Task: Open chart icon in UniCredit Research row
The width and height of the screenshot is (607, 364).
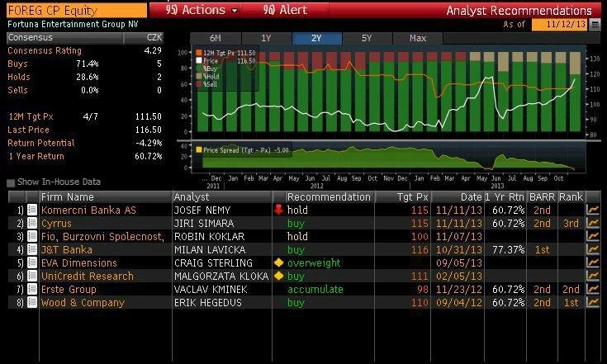Action: click(x=593, y=277)
